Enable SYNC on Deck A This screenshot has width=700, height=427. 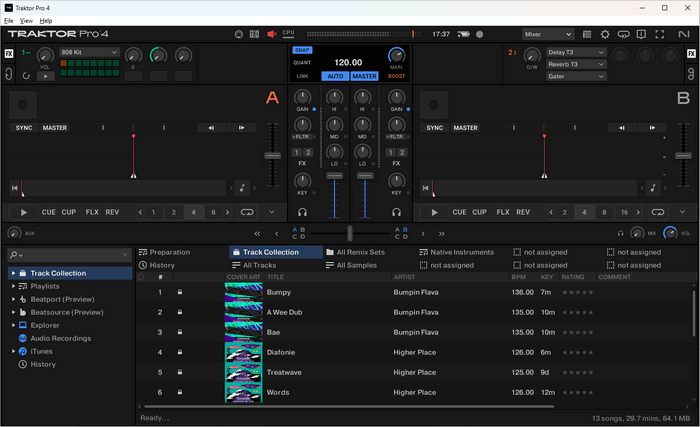pos(23,128)
